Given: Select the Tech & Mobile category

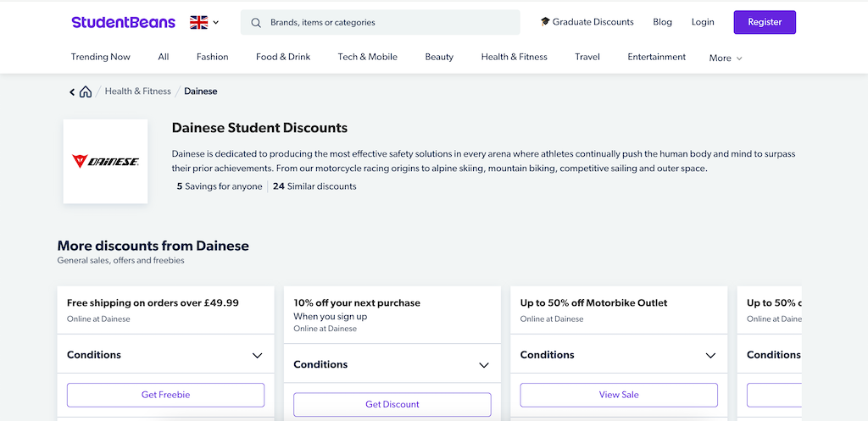Looking at the screenshot, I should (368, 57).
